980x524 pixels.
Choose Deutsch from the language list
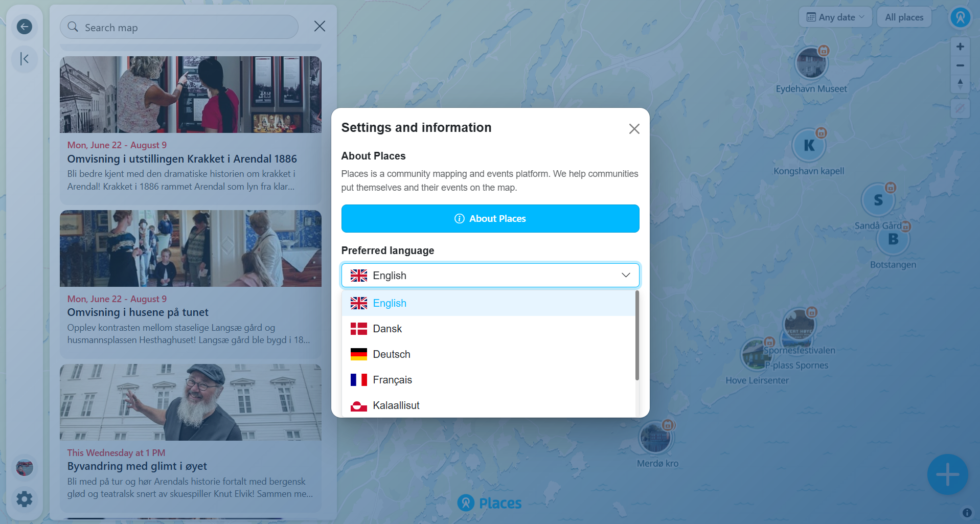click(x=488, y=354)
